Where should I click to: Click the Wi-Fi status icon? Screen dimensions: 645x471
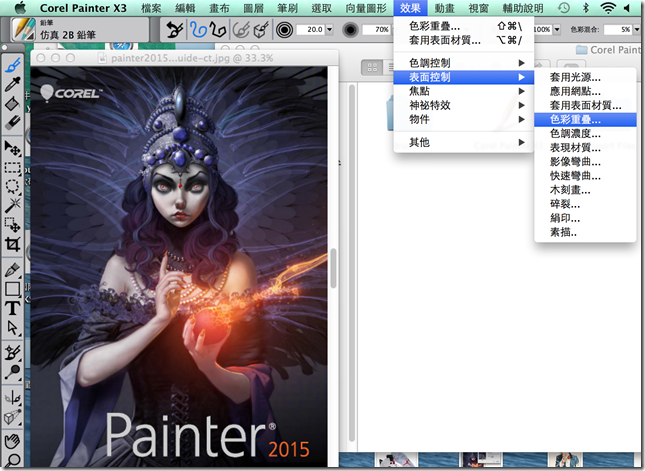click(x=608, y=8)
